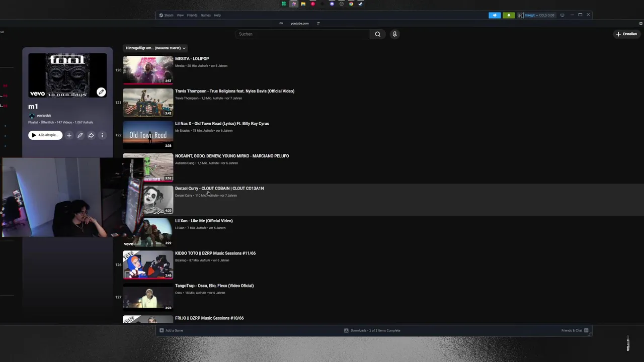This screenshot has width=644, height=362.
Task: Click the Steam Big Picture monitor icon
Action: (562, 15)
